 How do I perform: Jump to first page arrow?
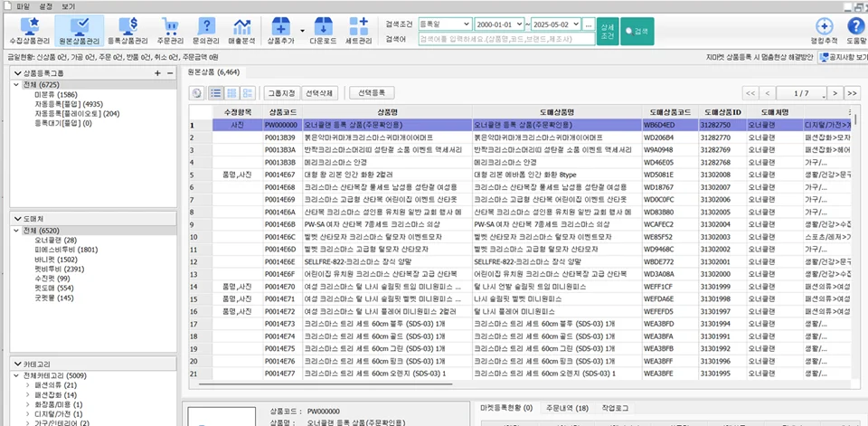coord(750,93)
